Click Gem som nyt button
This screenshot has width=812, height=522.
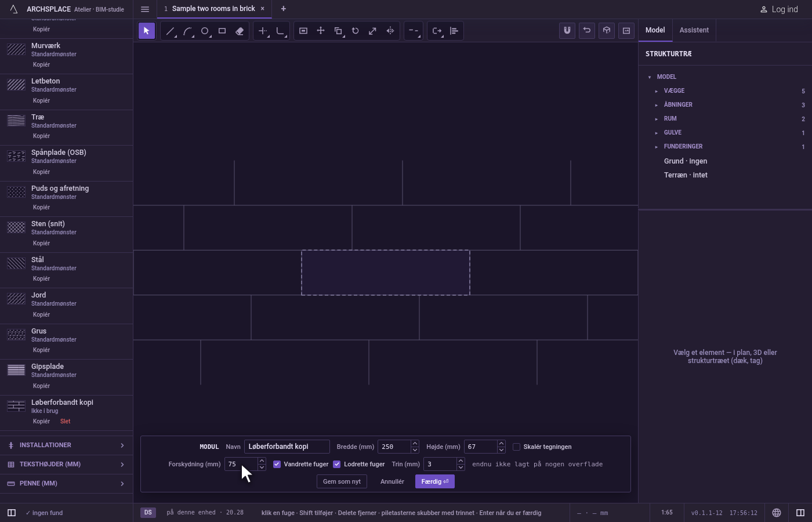click(342, 481)
